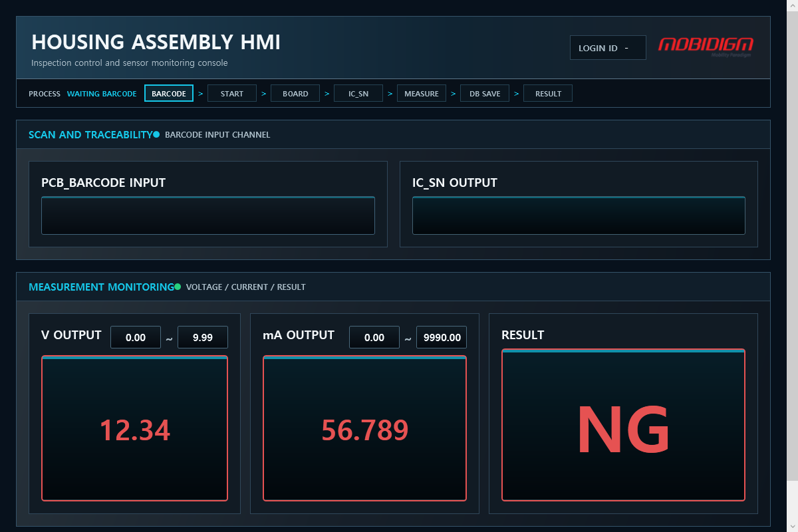The image size is (798, 532).
Task: Click the VOLTAGE / CURRENT / RESULT label
Action: [x=246, y=287]
